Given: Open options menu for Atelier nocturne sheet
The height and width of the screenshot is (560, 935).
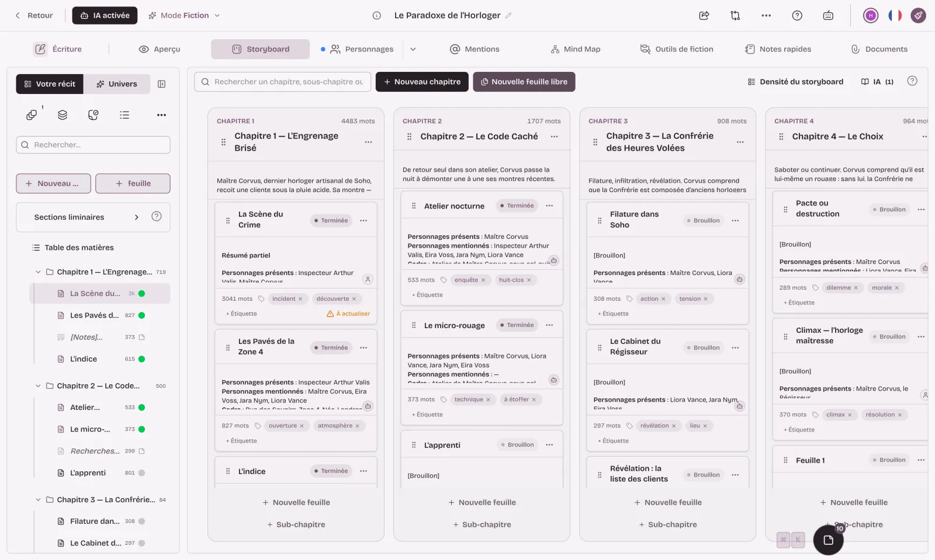Looking at the screenshot, I should point(549,206).
